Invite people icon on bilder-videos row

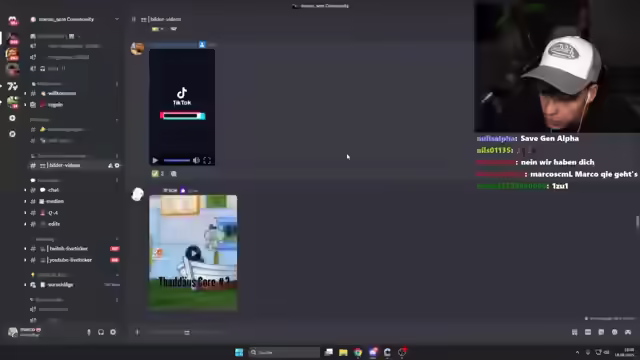(x=110, y=165)
